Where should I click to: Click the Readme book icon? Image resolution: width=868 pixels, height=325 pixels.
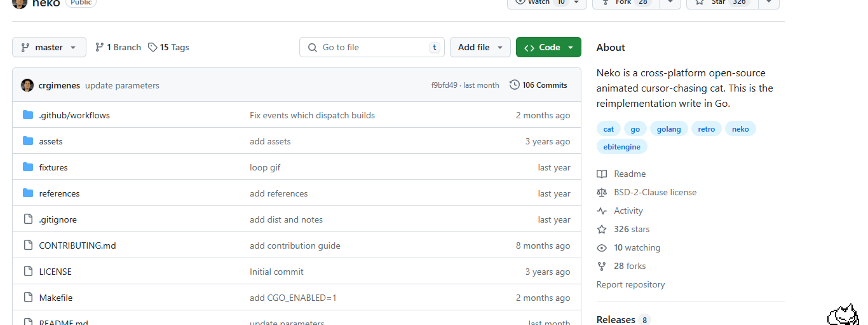click(x=602, y=174)
